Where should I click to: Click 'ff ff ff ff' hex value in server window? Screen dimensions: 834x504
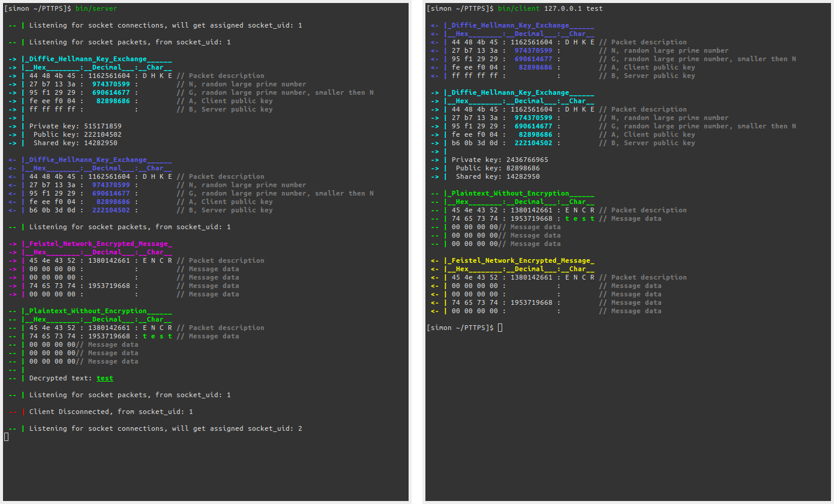52,110
